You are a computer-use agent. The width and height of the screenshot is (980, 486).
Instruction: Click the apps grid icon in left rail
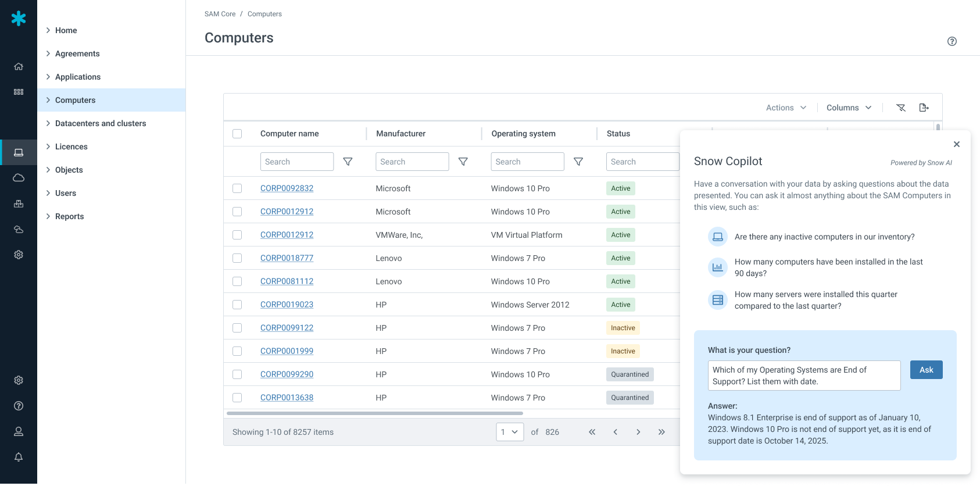tap(19, 92)
